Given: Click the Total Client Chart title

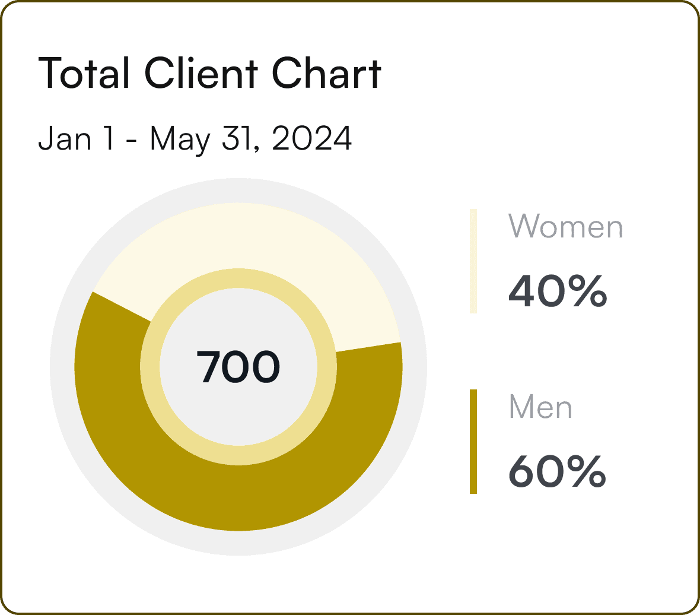Looking at the screenshot, I should pyautogui.click(x=210, y=73).
